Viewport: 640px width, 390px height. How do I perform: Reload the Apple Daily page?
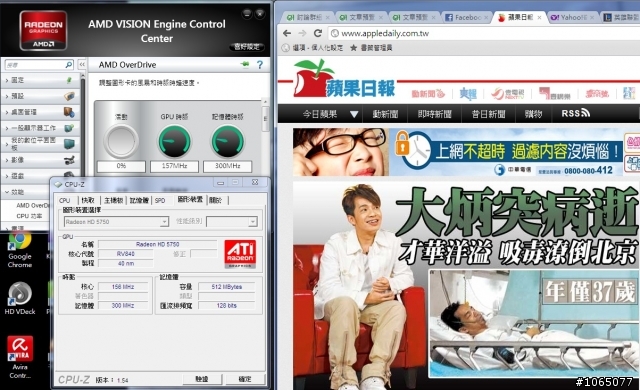[318, 33]
